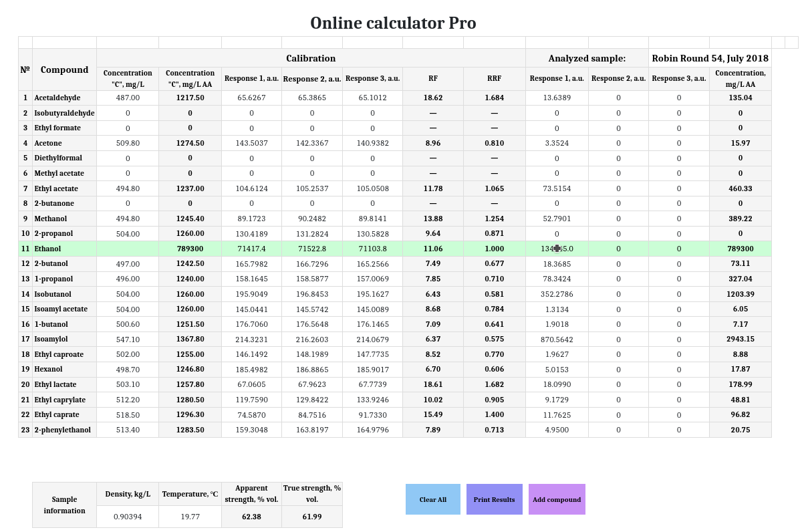Screen dimensions: 804x532
Task: Select Acetaldehyde concentration cell 487.00
Action: (128, 98)
